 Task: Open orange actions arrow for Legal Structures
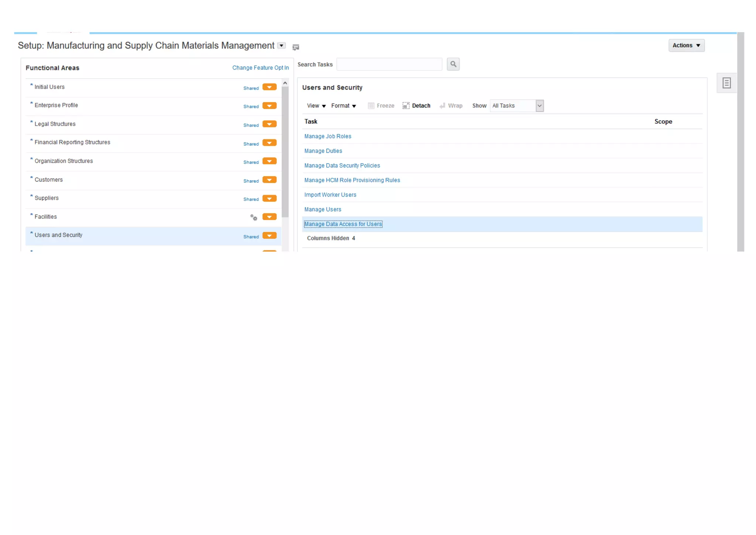pos(269,124)
